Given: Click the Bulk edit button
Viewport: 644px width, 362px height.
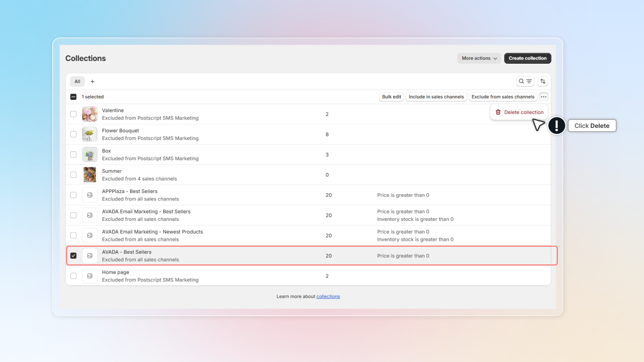Looking at the screenshot, I should pyautogui.click(x=391, y=97).
